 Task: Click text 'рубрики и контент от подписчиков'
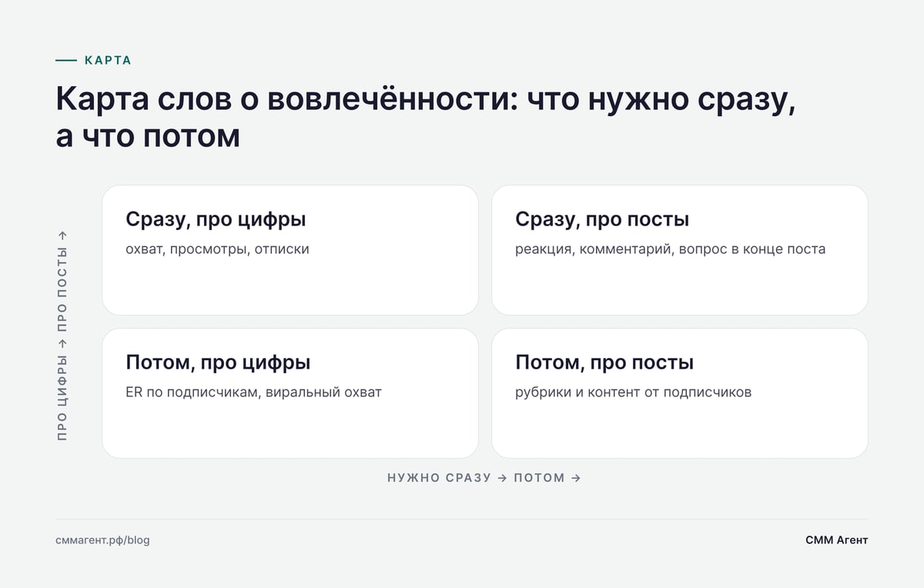633,393
